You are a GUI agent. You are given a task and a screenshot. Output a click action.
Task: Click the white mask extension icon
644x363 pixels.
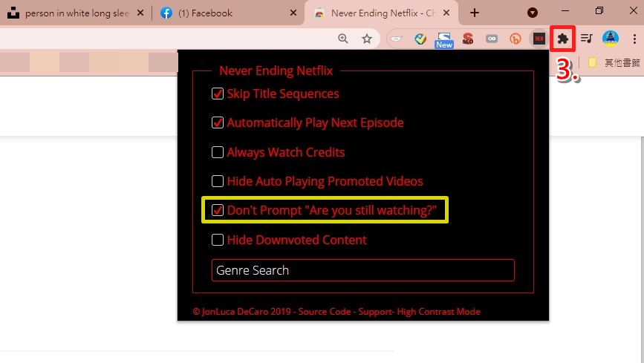click(397, 39)
